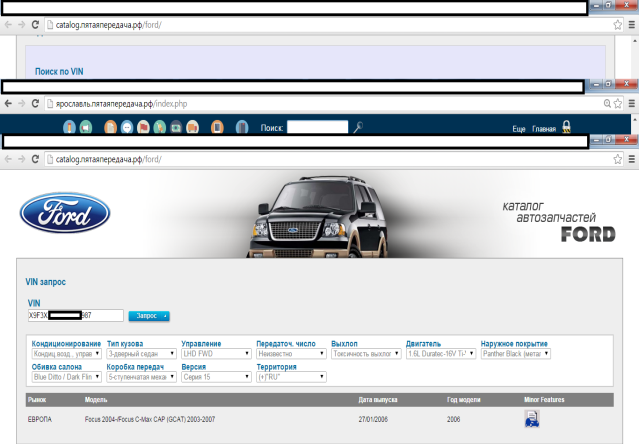
Task: Click the Модель column header
Action: tap(96, 400)
